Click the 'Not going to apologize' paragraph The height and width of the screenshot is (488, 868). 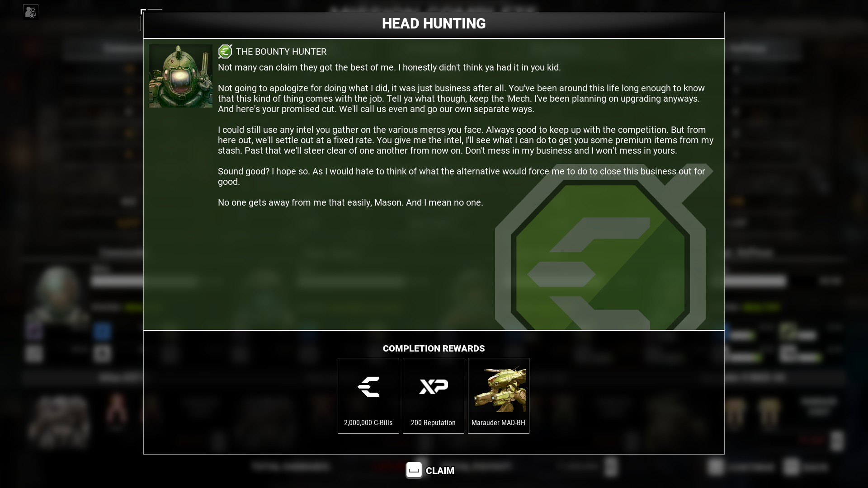(461, 99)
